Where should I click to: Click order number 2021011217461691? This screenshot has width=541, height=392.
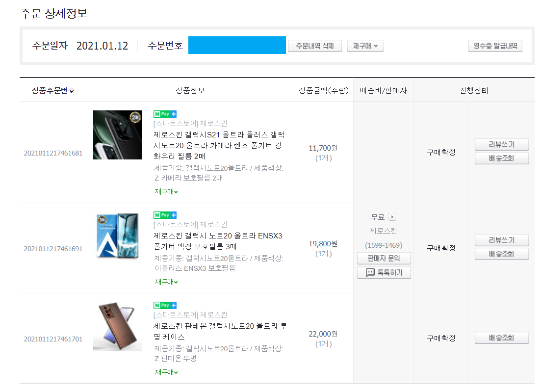53,249
